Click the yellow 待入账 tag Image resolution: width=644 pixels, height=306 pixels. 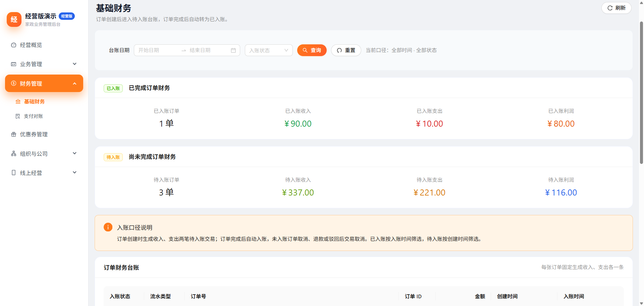[113, 157]
